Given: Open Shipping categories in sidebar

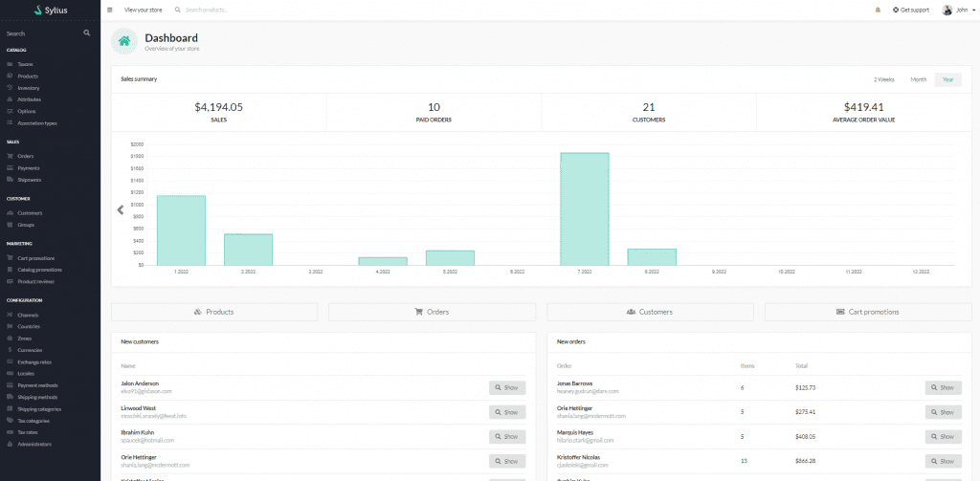Looking at the screenshot, I should coord(39,409).
